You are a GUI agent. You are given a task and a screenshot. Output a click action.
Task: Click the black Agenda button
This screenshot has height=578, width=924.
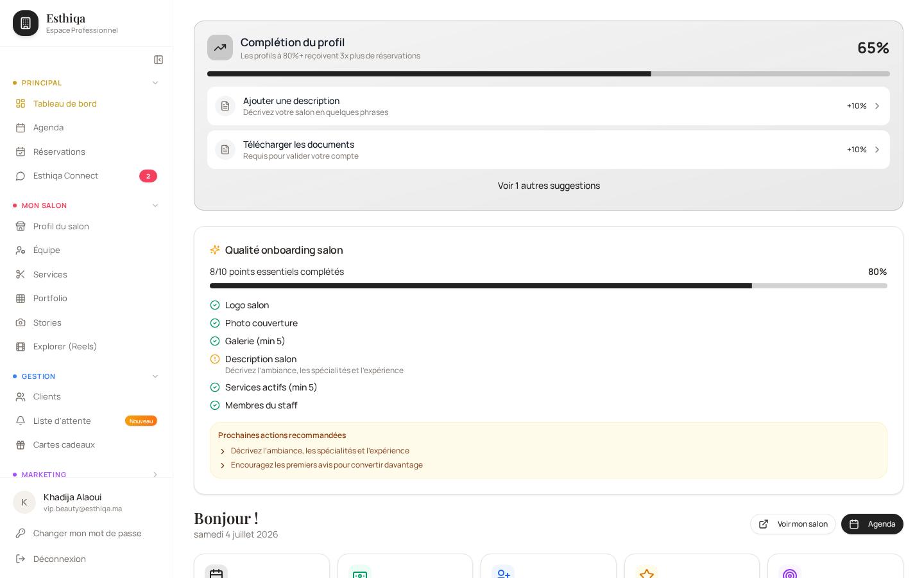click(872, 524)
